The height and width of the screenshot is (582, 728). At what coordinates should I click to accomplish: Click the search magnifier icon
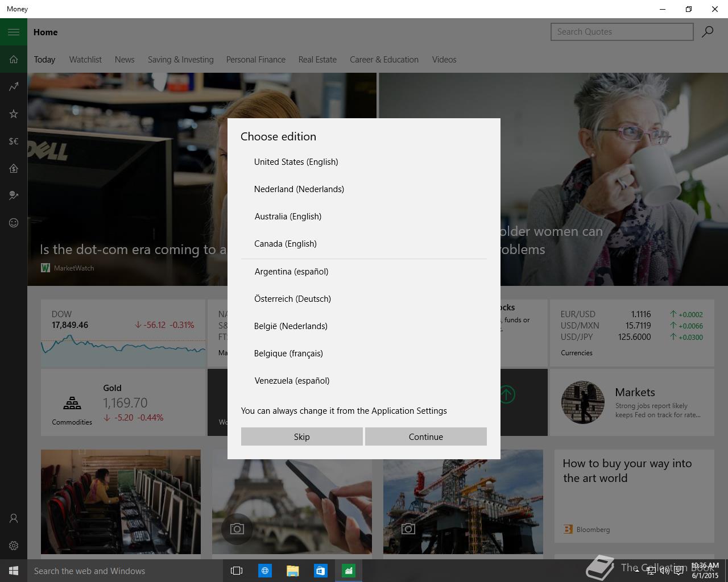(x=708, y=32)
